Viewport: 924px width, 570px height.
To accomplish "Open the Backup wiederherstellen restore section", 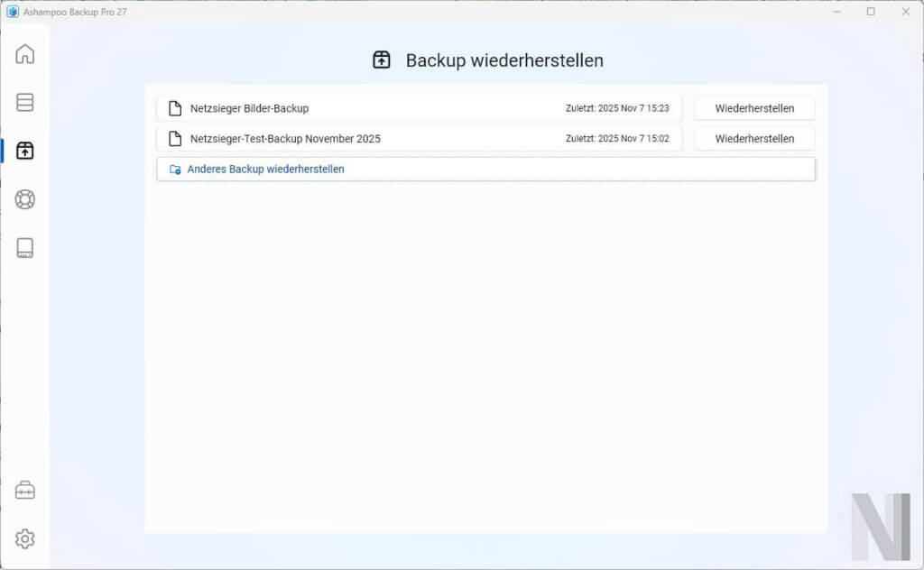I will [x=24, y=151].
